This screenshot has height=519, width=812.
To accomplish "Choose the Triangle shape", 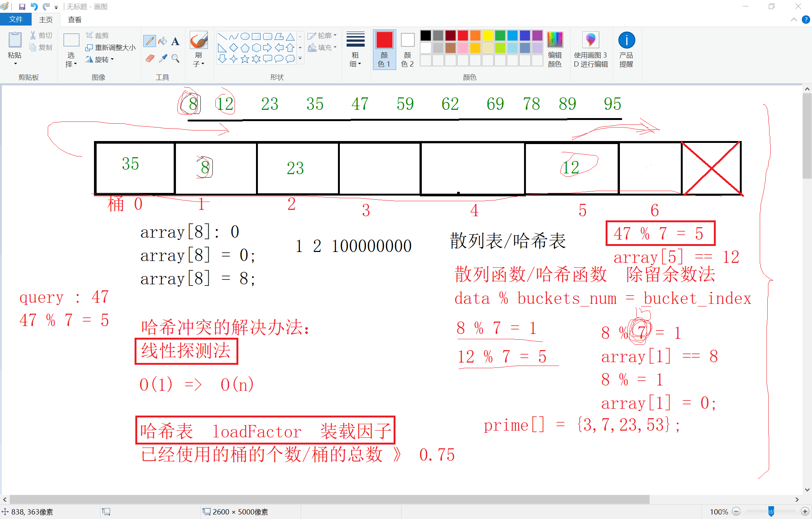I will coord(290,36).
